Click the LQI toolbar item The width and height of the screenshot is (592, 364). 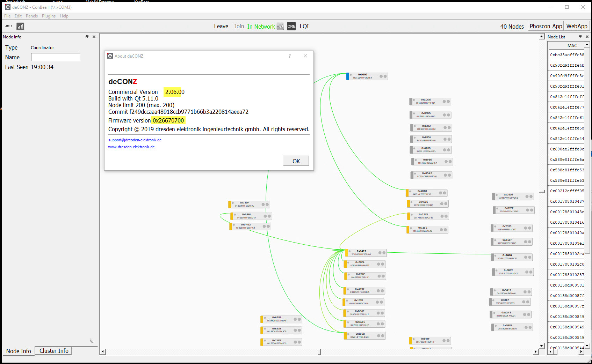click(x=304, y=26)
